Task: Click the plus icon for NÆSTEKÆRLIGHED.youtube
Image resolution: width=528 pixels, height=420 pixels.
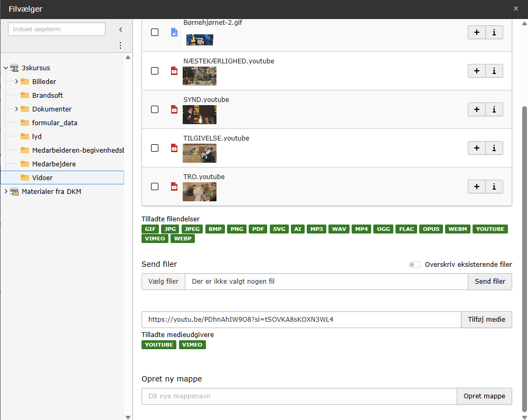Action: coord(476,71)
